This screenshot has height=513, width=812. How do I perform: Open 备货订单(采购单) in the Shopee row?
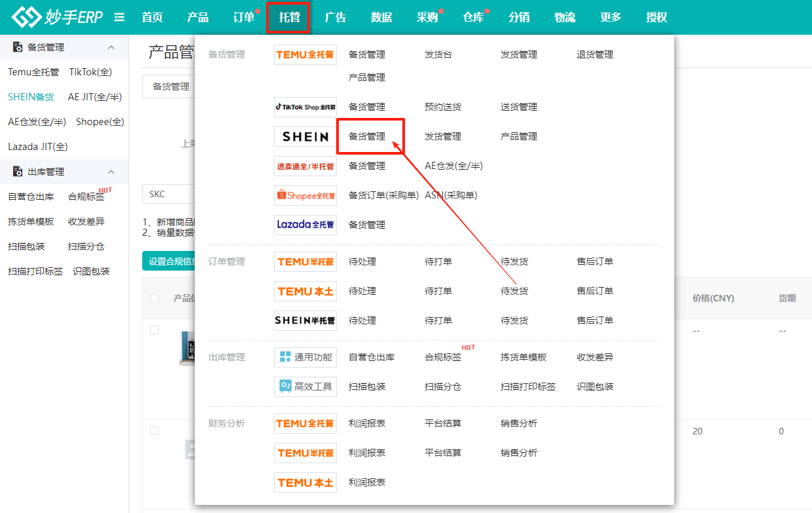point(384,195)
